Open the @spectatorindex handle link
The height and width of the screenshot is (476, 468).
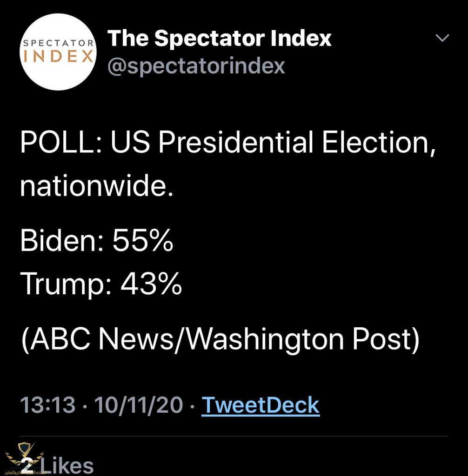196,66
